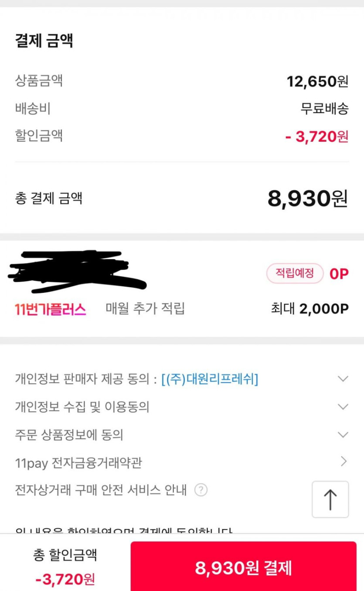Tap the red - 3,720원 discount amount

coord(317,137)
